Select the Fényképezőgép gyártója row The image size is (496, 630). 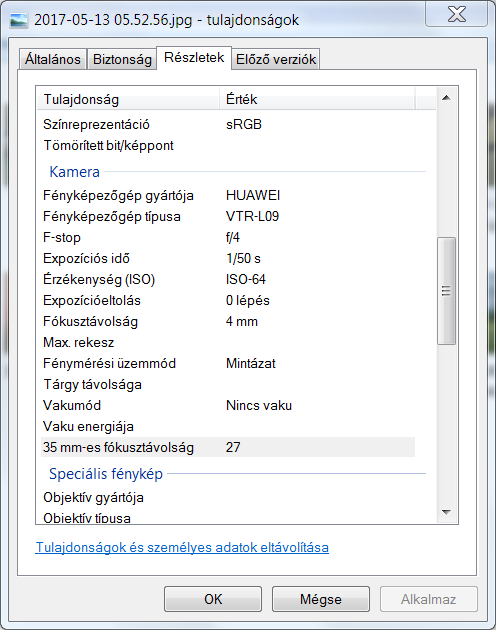(x=228, y=195)
